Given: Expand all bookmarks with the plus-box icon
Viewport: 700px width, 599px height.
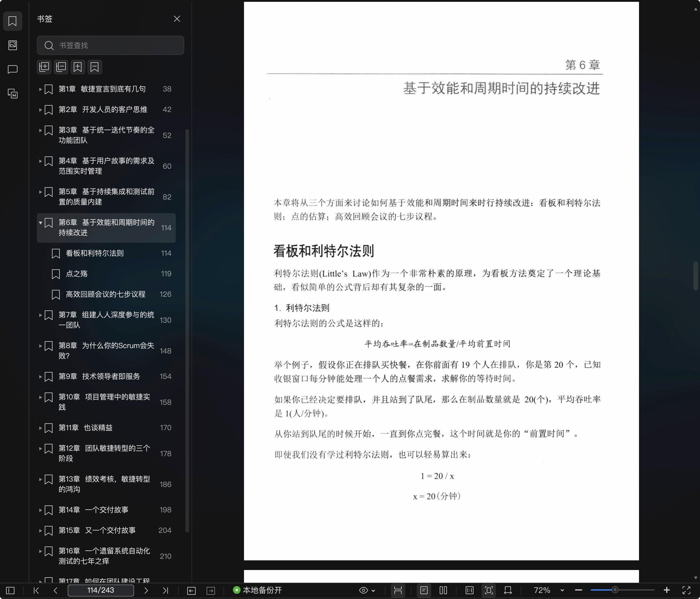Looking at the screenshot, I should (x=44, y=67).
